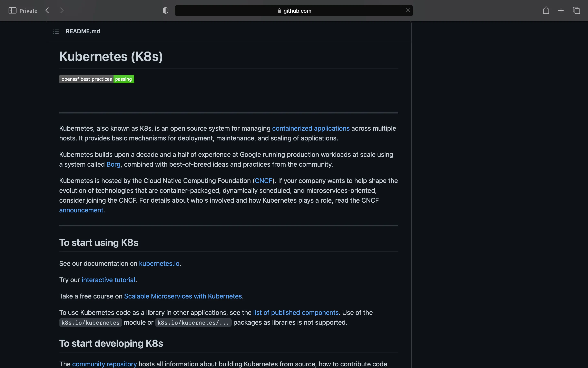
Task: Go back to the previous page
Action: (x=47, y=10)
